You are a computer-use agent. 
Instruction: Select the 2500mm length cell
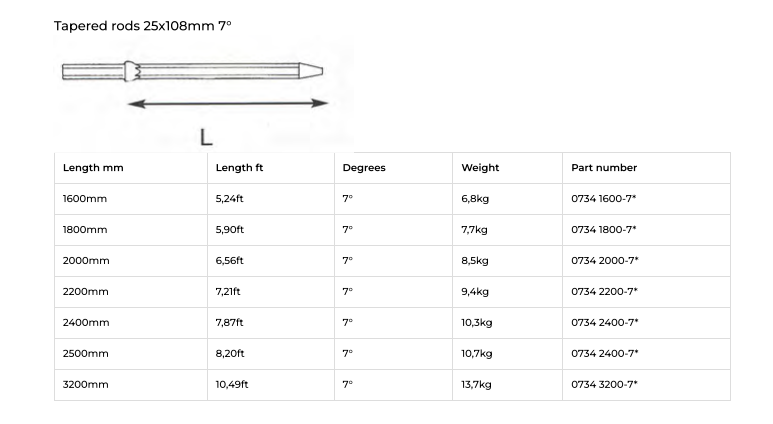131,354
